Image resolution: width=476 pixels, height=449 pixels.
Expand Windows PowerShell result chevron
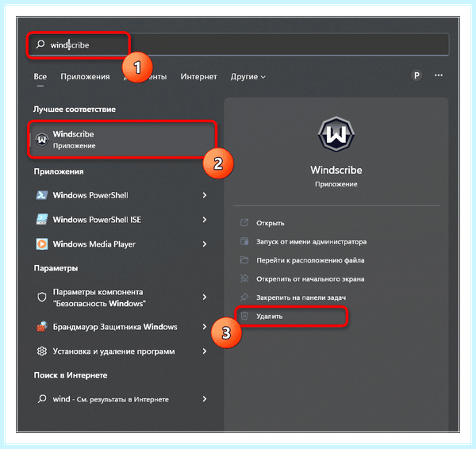(x=205, y=195)
